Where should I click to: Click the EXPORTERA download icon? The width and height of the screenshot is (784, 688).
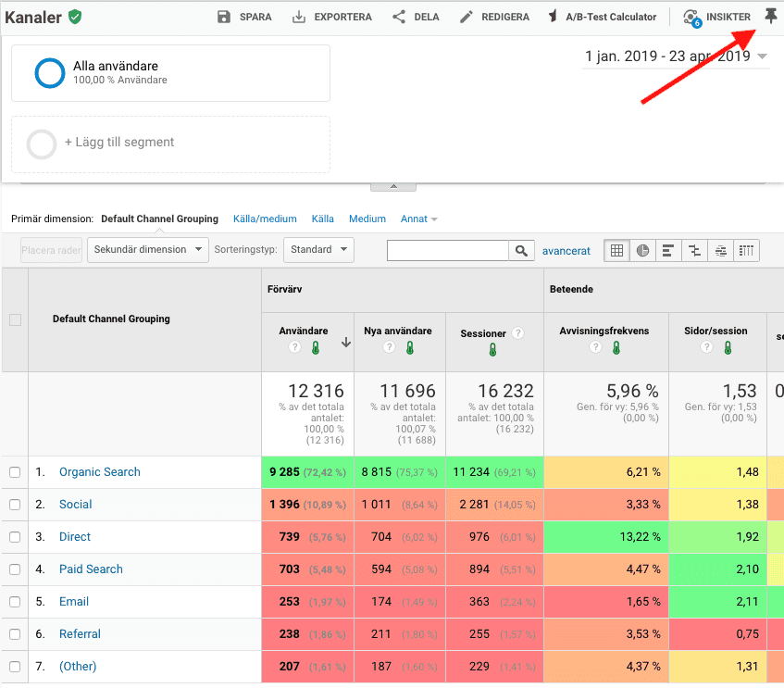(299, 17)
